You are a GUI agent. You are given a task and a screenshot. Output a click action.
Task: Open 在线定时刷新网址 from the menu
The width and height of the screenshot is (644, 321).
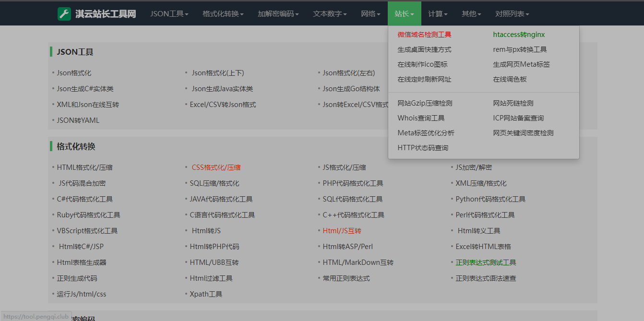point(424,79)
